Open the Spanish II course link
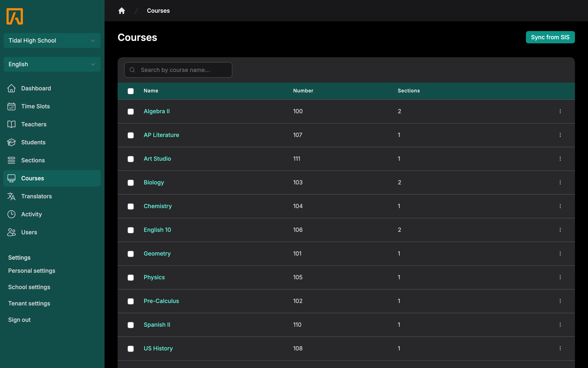Image resolution: width=588 pixels, height=368 pixels. point(157,325)
